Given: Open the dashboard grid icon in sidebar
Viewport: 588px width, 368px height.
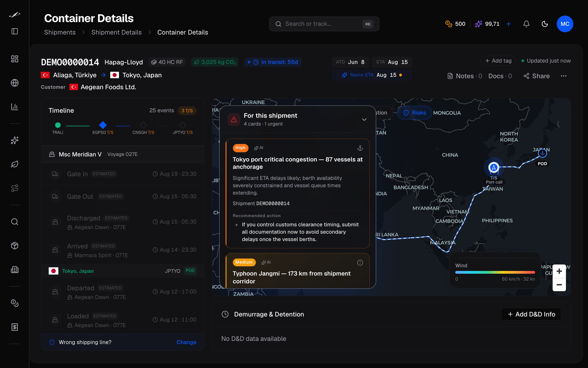Looking at the screenshot, I should [x=14, y=59].
